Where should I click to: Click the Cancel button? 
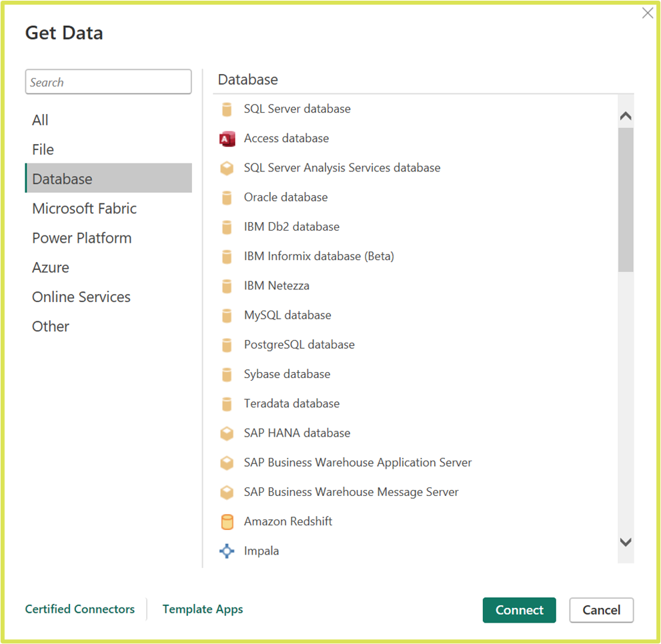[601, 610]
